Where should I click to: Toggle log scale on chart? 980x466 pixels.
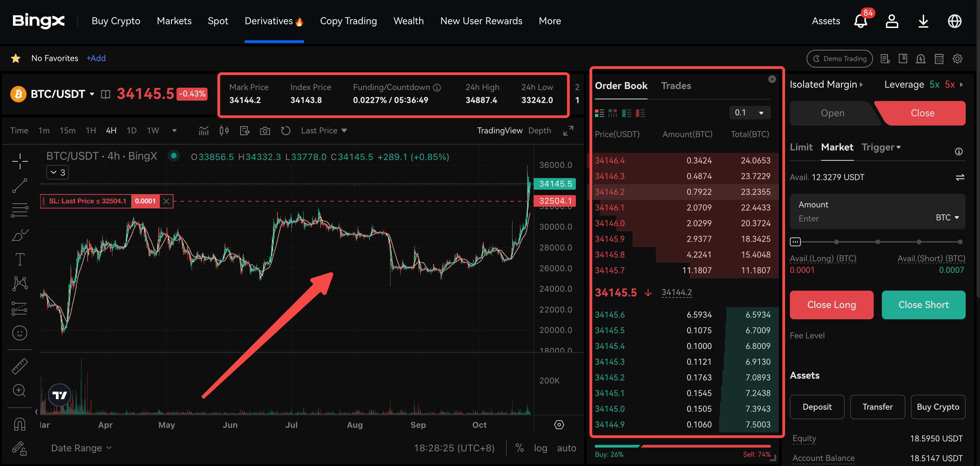tap(540, 448)
